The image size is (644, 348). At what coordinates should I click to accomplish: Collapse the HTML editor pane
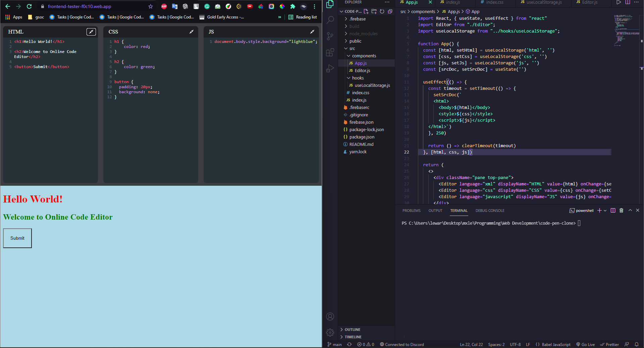tap(91, 32)
